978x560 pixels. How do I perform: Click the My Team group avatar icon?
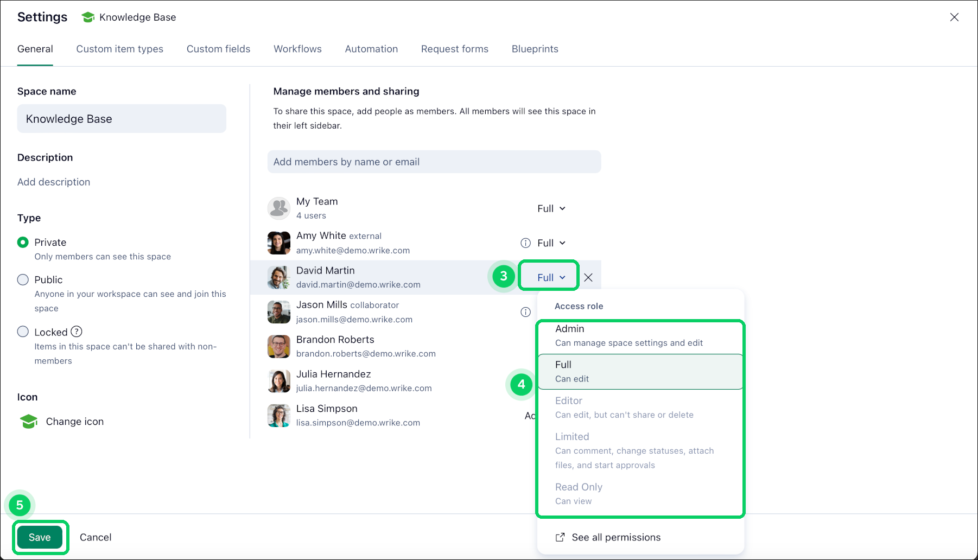click(x=278, y=208)
